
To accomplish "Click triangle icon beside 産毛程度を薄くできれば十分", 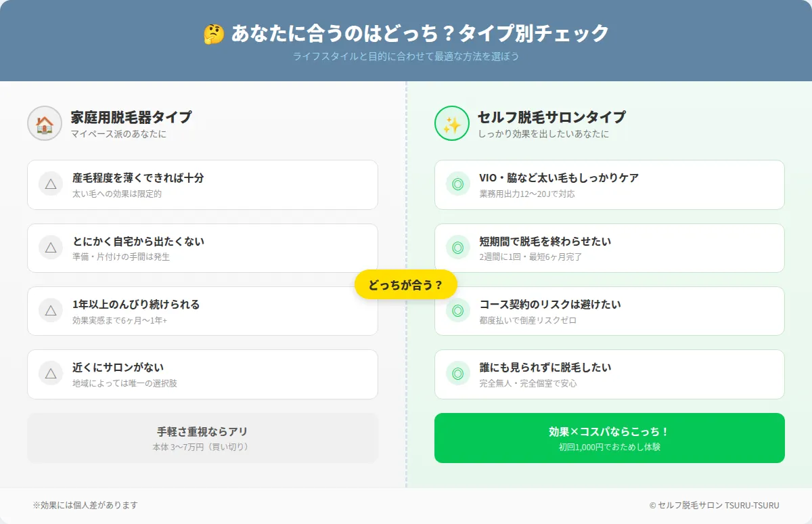I will pyautogui.click(x=51, y=183).
